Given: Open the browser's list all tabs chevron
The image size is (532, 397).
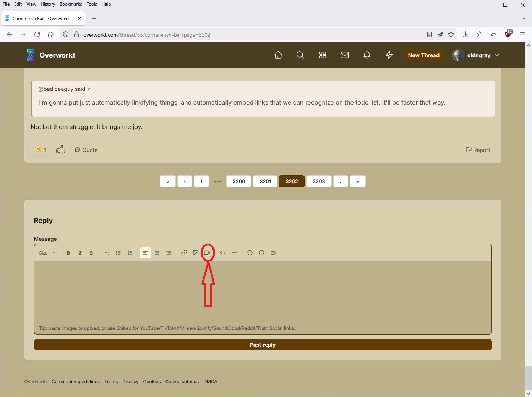Looking at the screenshot, I should click(x=524, y=18).
